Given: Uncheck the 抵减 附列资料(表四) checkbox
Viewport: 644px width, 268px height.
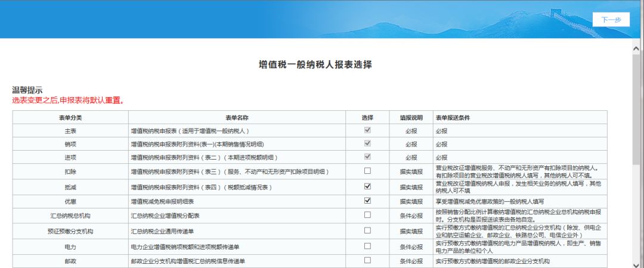Looking at the screenshot, I should (367, 186).
